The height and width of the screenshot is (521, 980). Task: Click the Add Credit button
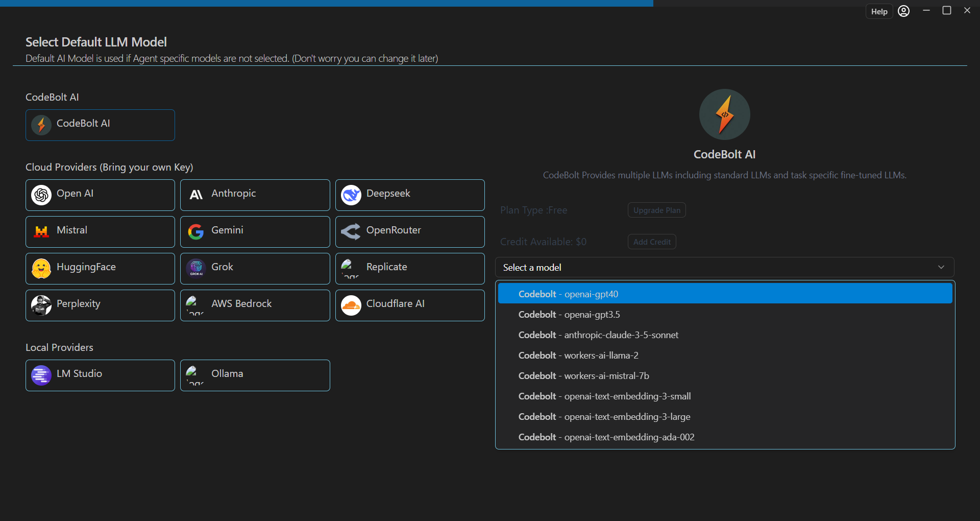pyautogui.click(x=652, y=242)
